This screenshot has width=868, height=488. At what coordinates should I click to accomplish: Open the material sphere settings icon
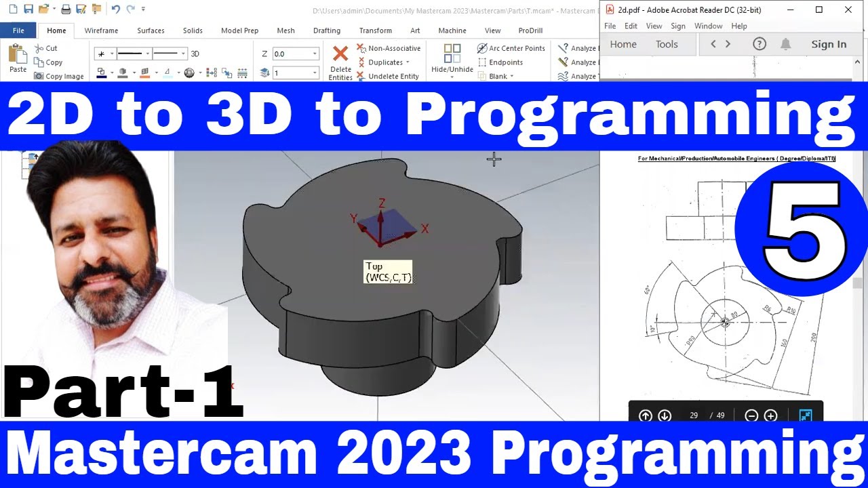click(x=189, y=73)
